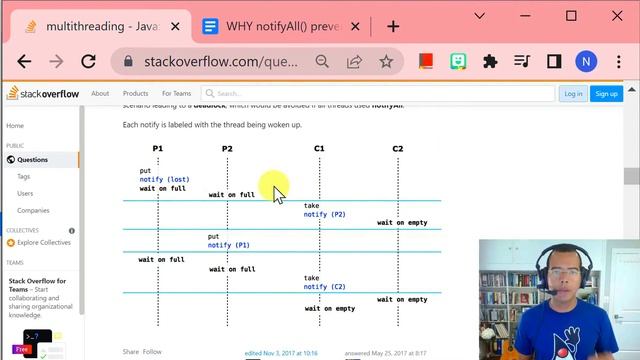Open a new tab with plus button
This screenshot has width=640, height=360.
(393, 27)
